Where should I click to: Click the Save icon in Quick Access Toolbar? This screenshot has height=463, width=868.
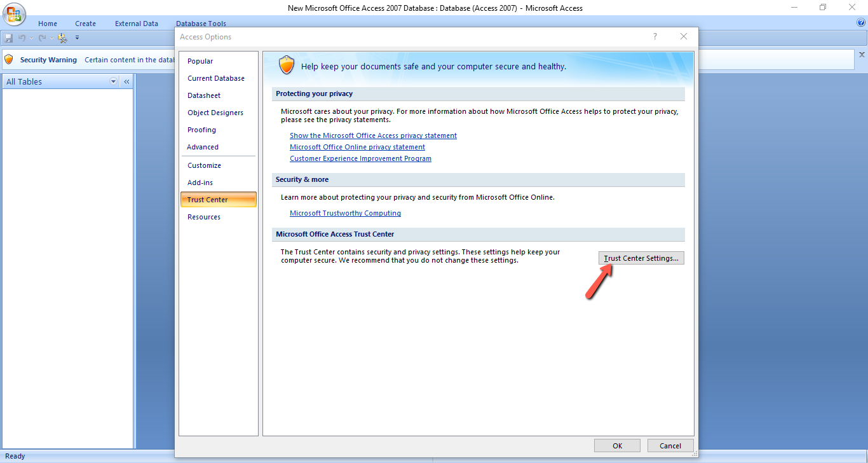[x=9, y=38]
